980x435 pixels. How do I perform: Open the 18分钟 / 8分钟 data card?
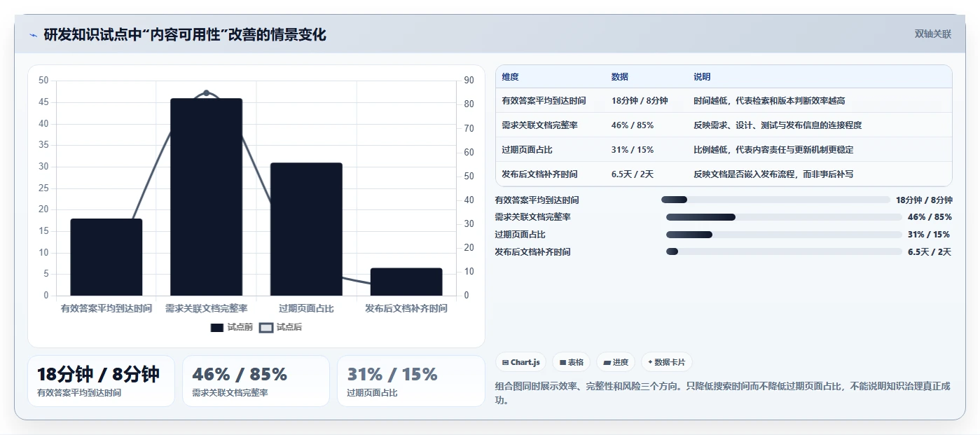(101, 381)
